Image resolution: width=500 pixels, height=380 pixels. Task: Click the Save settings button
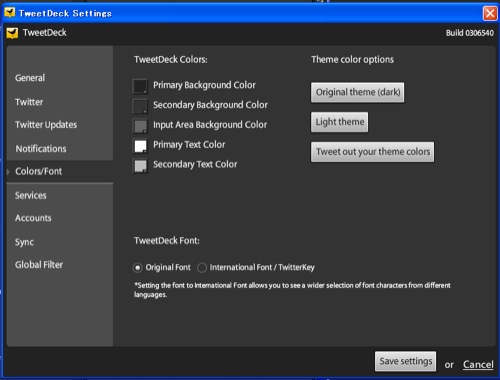pos(405,361)
